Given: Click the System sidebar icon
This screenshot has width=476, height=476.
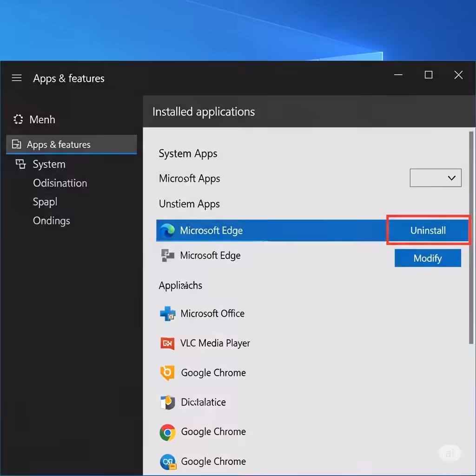Looking at the screenshot, I should tap(20, 164).
